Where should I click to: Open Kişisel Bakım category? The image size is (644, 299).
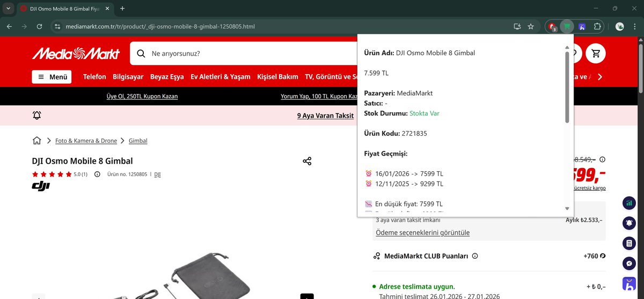[277, 77]
